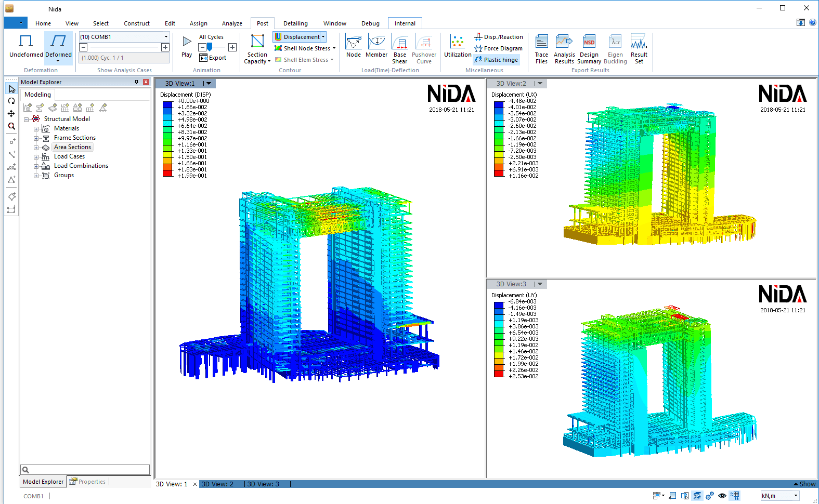Select the add member line tool

click(x=11, y=154)
